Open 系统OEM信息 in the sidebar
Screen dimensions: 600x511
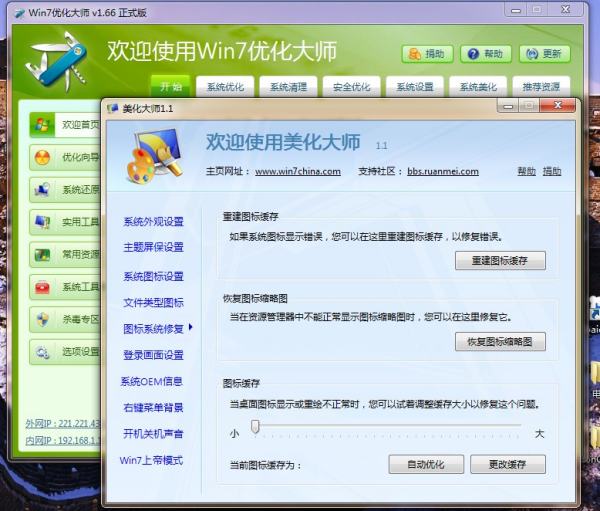[152, 381]
